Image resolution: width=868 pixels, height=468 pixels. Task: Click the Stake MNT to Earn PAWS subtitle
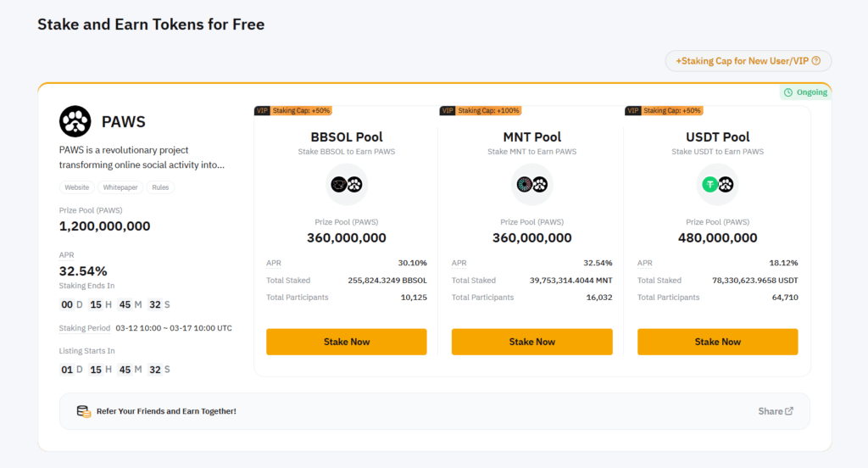[x=532, y=152]
